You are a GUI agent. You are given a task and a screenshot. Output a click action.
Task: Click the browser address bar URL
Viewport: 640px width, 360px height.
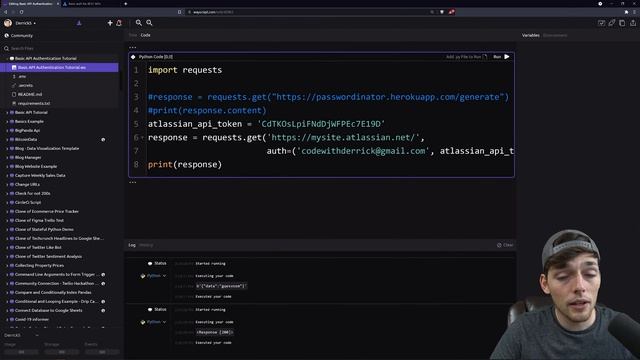(x=213, y=12)
